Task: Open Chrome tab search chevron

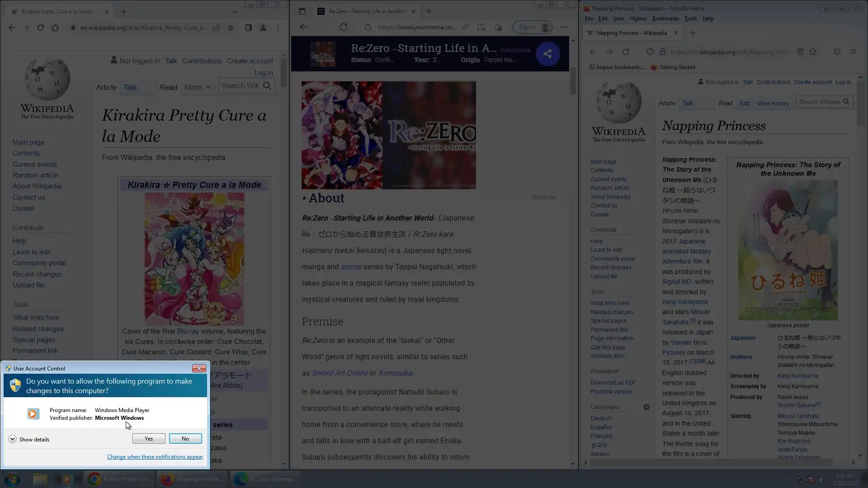Action: (x=235, y=12)
